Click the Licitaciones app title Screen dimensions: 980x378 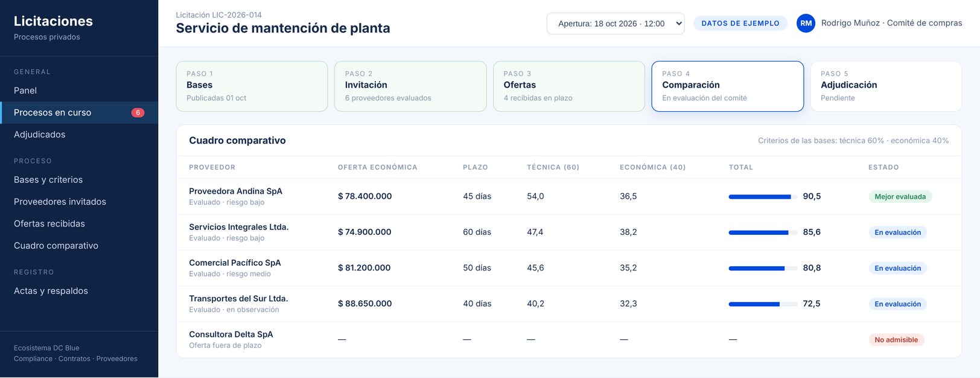click(53, 21)
